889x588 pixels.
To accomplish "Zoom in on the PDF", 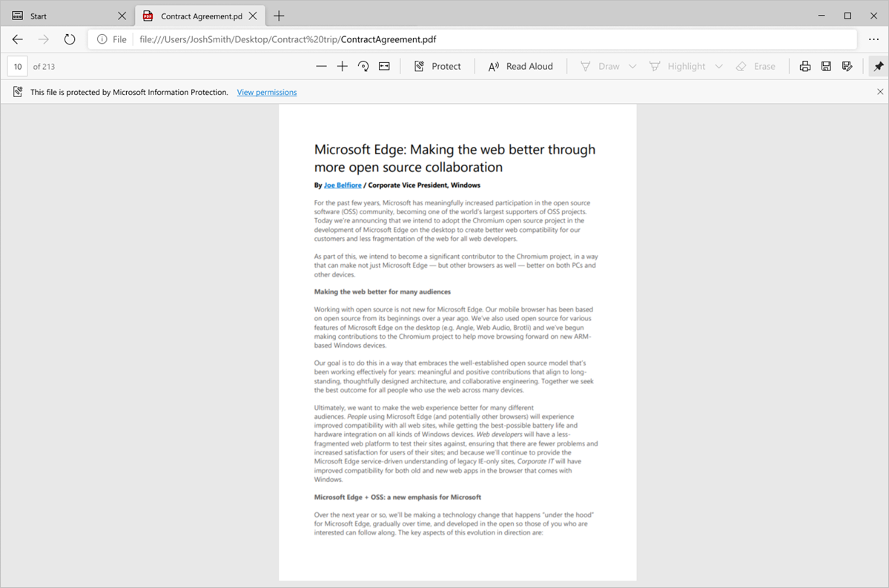I will [342, 66].
